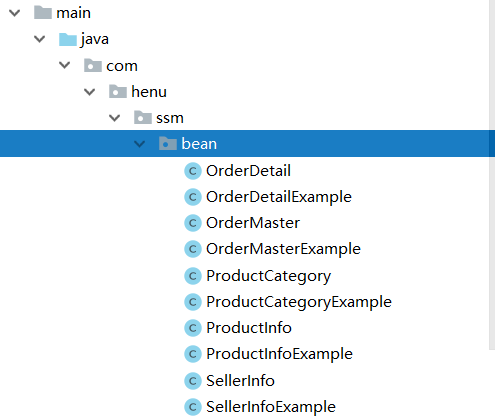Select the java folder label

(95, 39)
